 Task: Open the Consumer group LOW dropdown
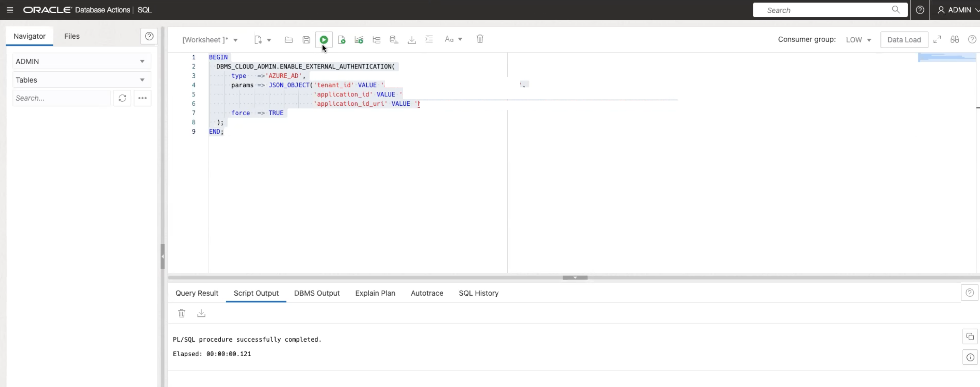tap(858, 40)
